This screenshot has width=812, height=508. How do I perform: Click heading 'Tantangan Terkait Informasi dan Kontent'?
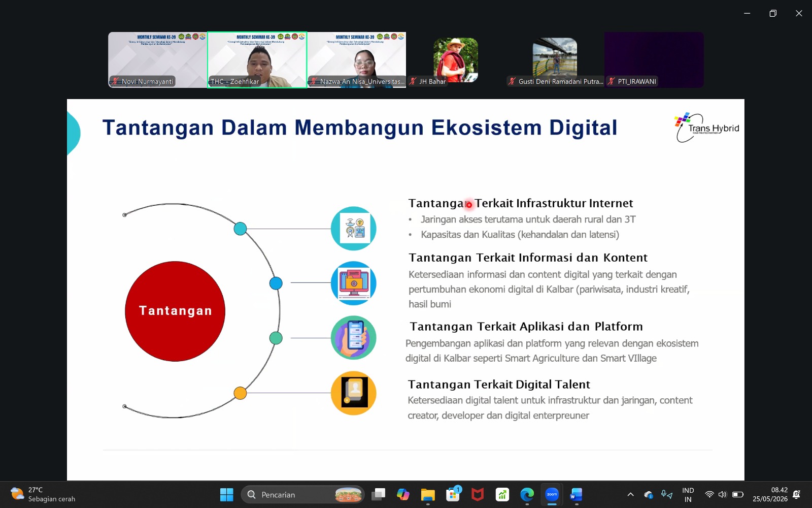(x=528, y=258)
